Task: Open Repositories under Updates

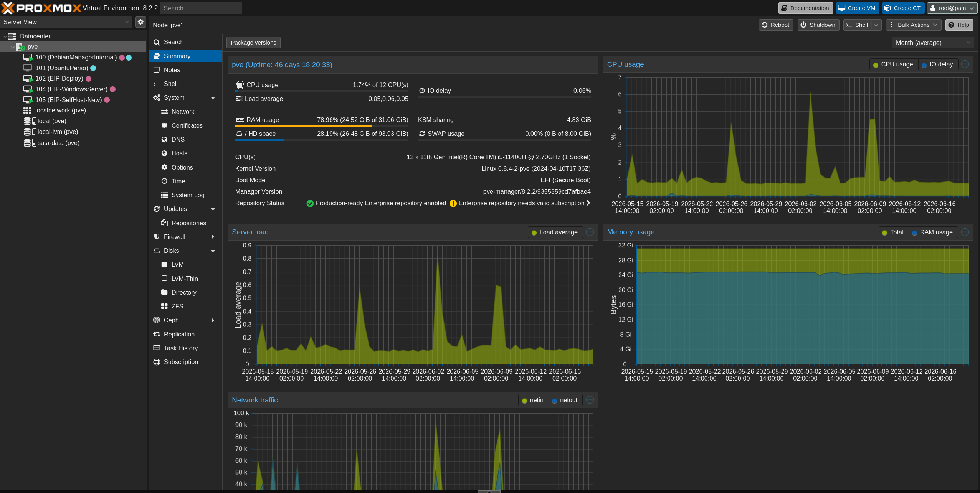Action: [x=185, y=223]
